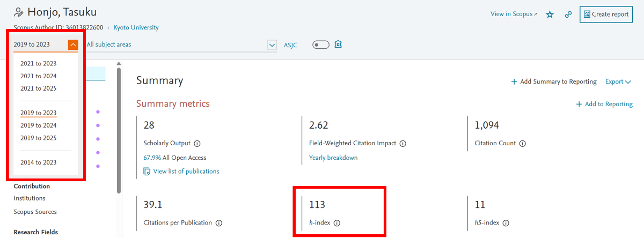Click info icon beside h-index
644x238 pixels.
336,223
